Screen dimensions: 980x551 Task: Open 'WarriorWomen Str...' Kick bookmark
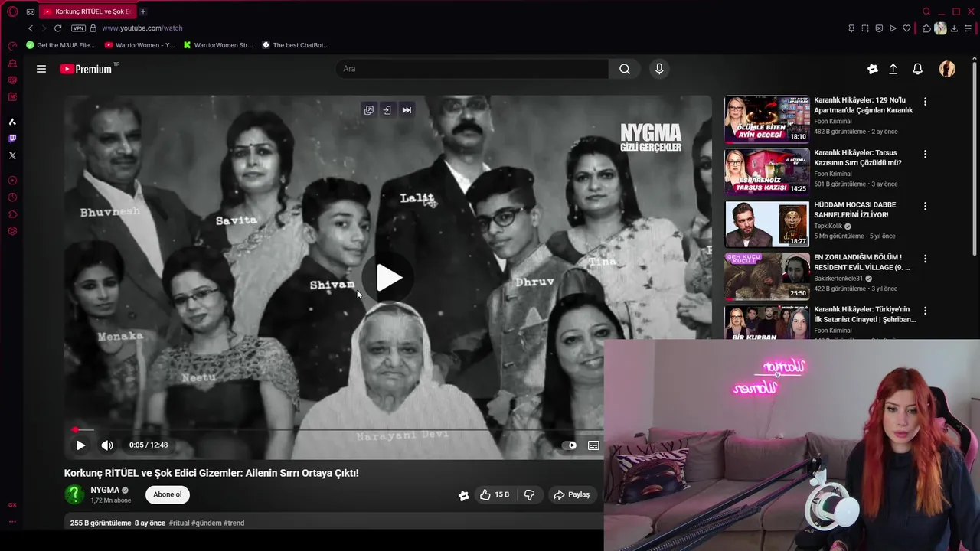tap(218, 45)
